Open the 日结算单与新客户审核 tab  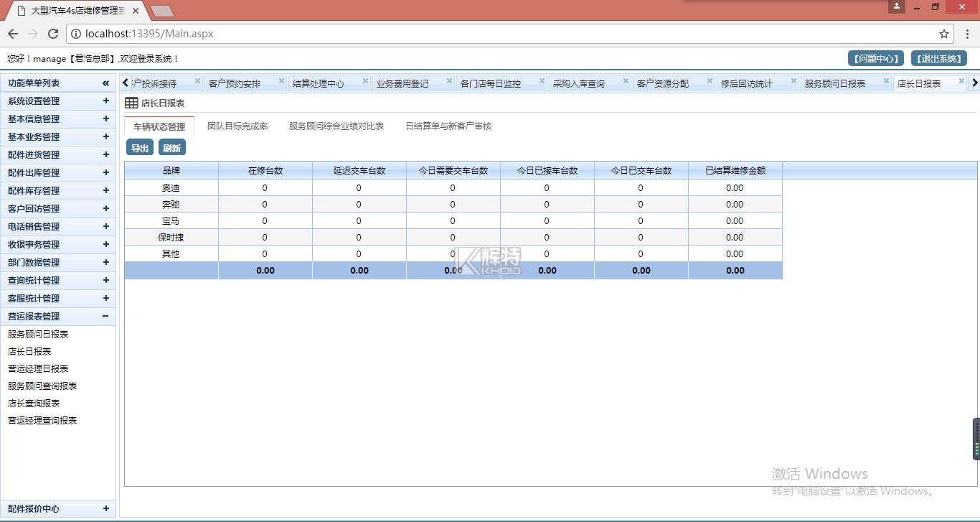tap(448, 126)
